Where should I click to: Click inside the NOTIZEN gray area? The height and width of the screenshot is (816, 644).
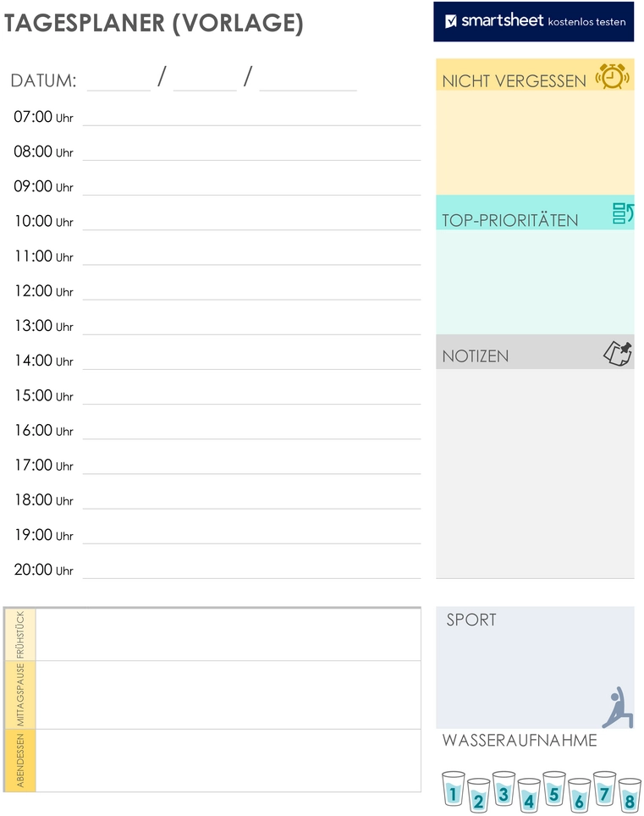click(536, 473)
